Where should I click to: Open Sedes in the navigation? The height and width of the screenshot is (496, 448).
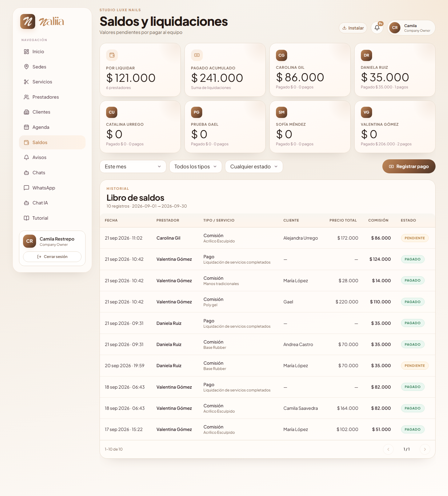[52, 67]
